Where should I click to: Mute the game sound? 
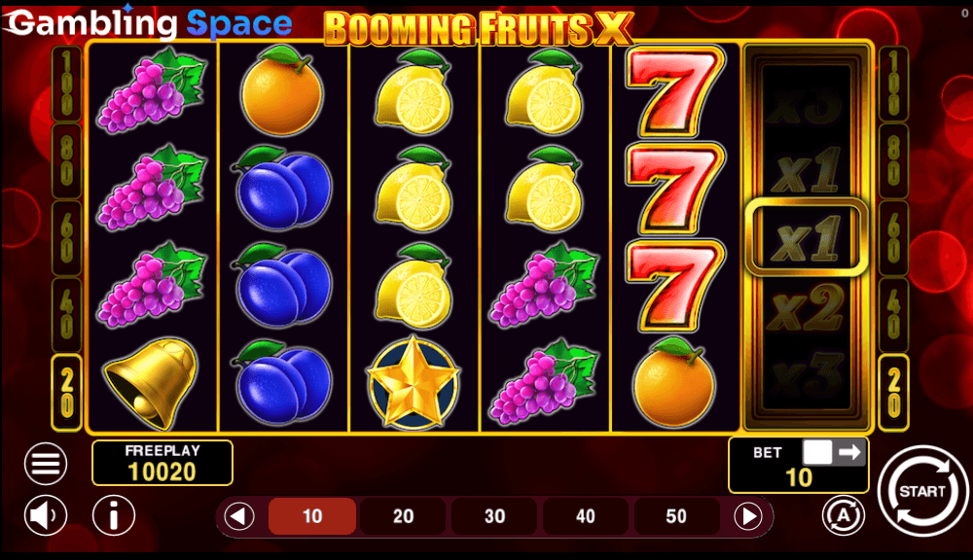click(46, 515)
